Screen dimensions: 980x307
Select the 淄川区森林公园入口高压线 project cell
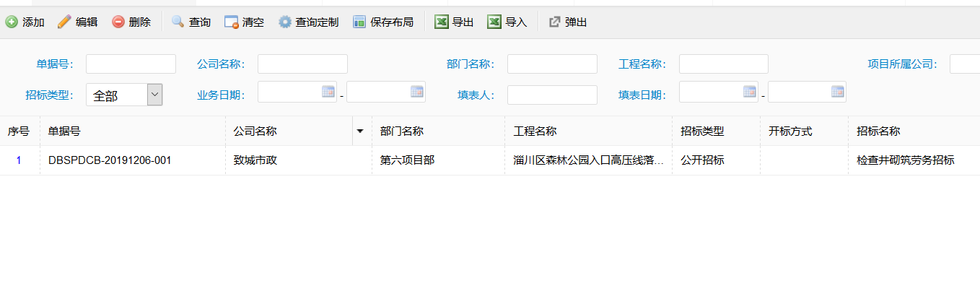tap(588, 160)
